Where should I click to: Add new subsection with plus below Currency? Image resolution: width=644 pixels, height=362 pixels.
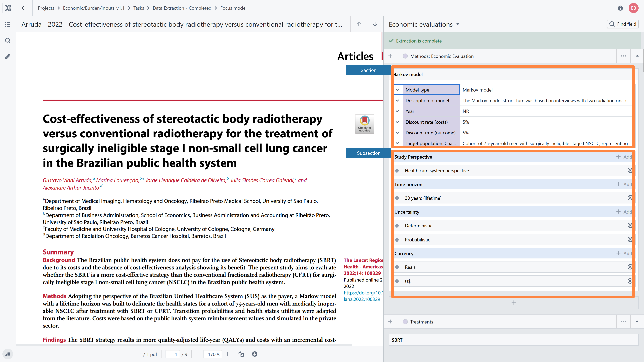[514, 303]
